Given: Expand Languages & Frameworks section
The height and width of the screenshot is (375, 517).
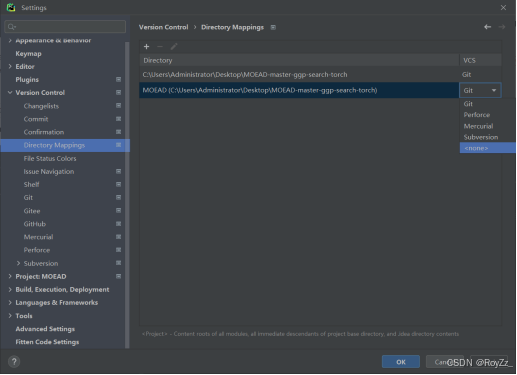Looking at the screenshot, I should (x=10, y=303).
